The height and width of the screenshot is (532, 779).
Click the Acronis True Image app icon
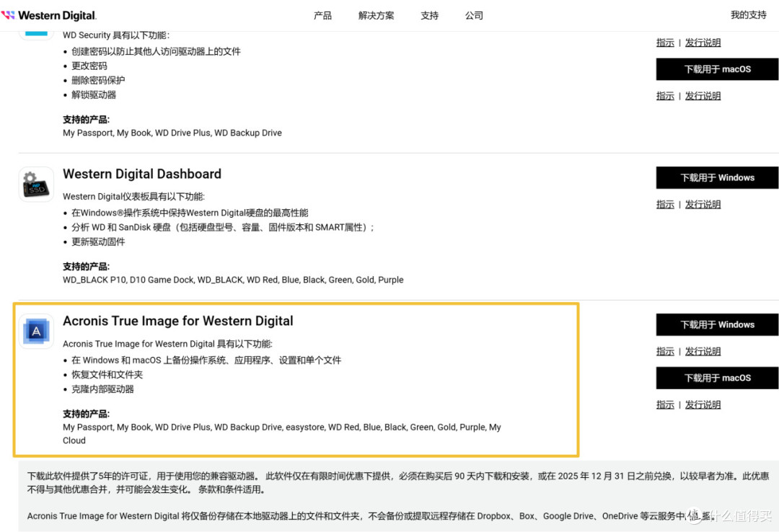[36, 332]
